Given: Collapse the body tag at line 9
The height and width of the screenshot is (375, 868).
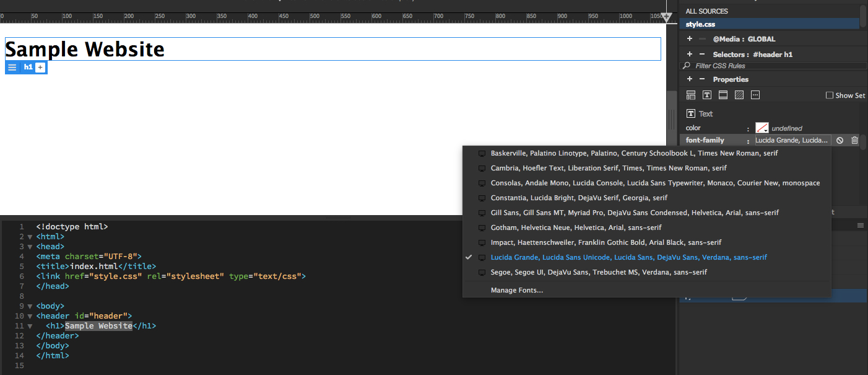Looking at the screenshot, I should [30, 306].
